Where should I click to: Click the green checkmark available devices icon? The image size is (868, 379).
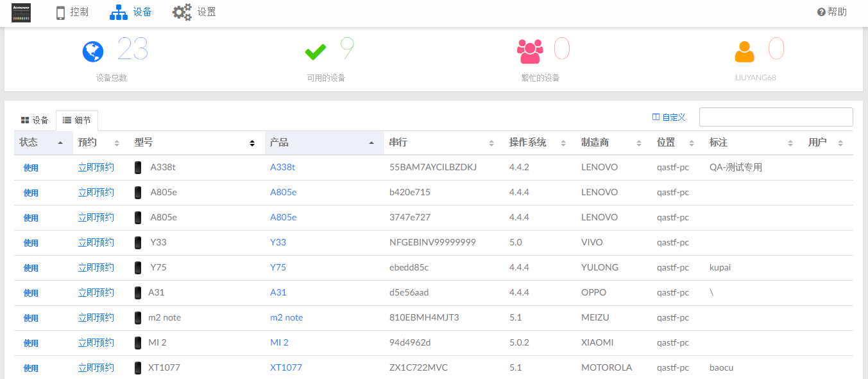[x=315, y=51]
